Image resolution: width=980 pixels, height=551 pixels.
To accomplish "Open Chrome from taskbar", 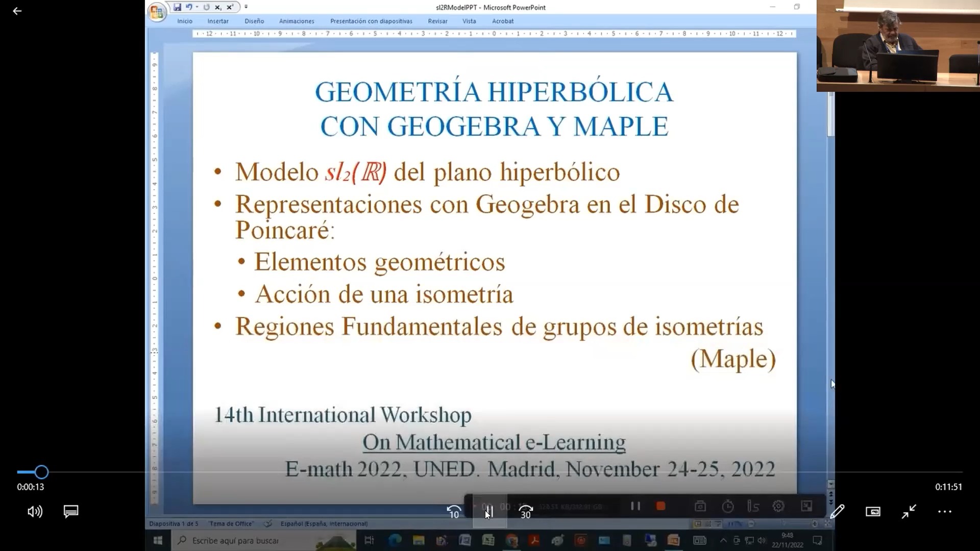I will [x=512, y=540].
